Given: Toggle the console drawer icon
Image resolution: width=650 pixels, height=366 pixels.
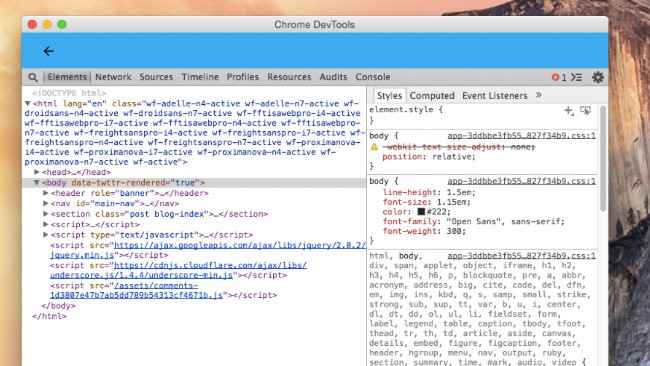Looking at the screenshot, I should tap(577, 77).
